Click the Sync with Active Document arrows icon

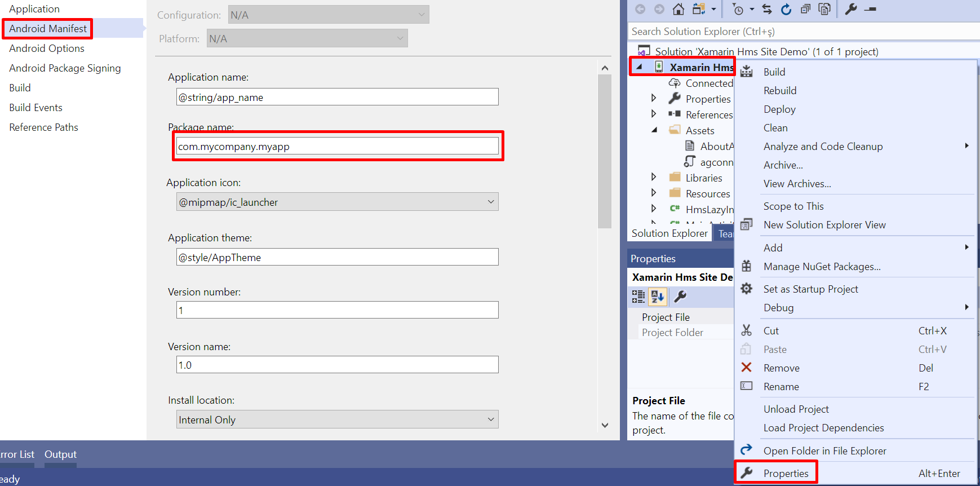767,9
